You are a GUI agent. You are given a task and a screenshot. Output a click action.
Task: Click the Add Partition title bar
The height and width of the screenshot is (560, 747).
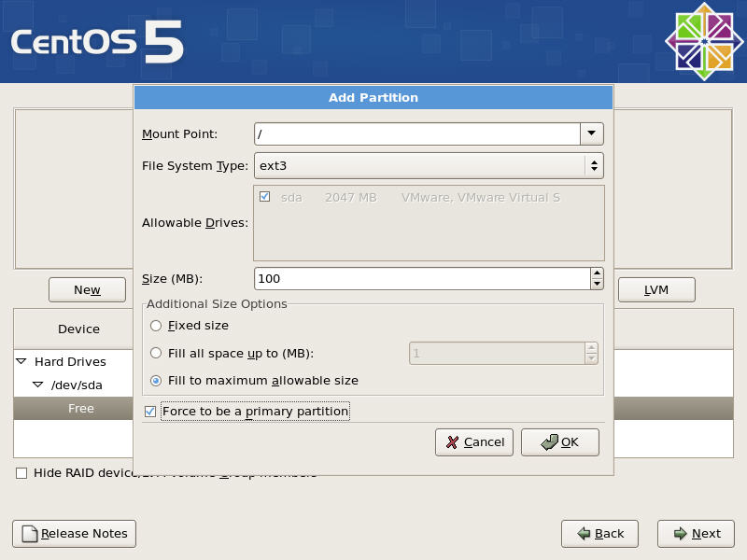point(373,98)
